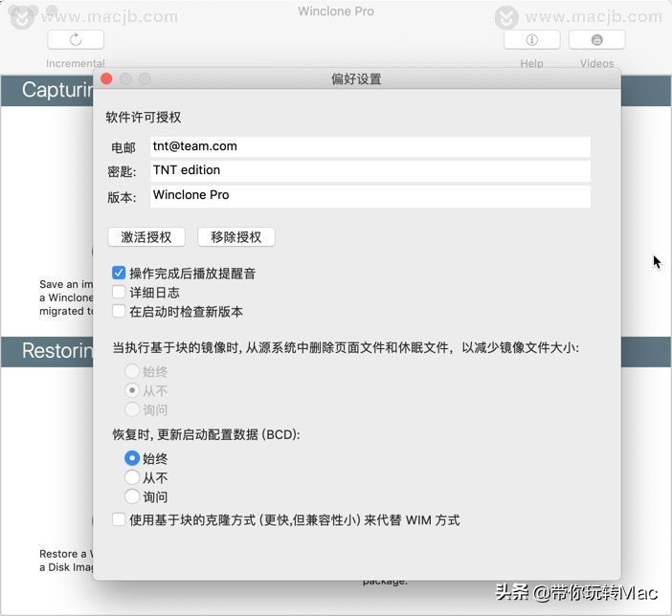672x616 pixels.
Task: Uncheck 操作完成后播放提醒音 checkbox
Action: click(119, 273)
